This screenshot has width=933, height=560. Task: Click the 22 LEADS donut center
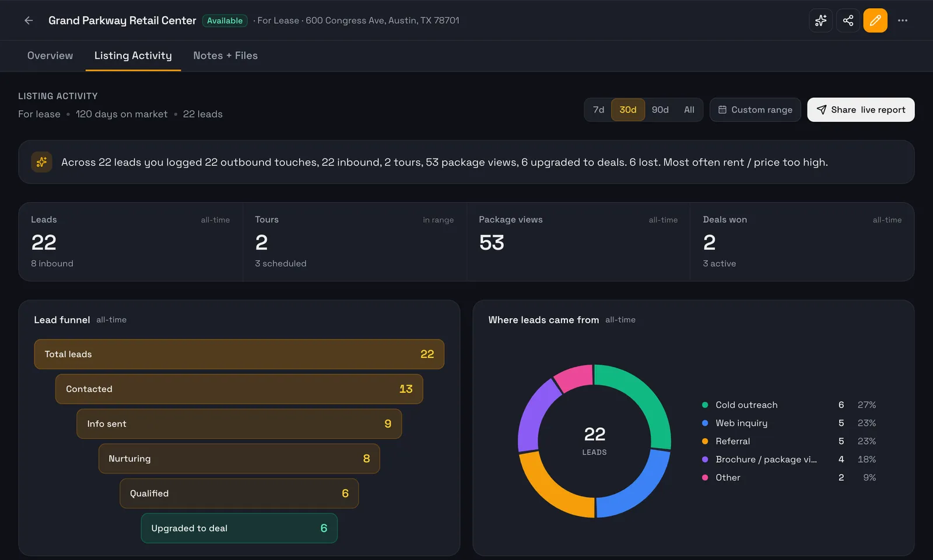pos(595,441)
